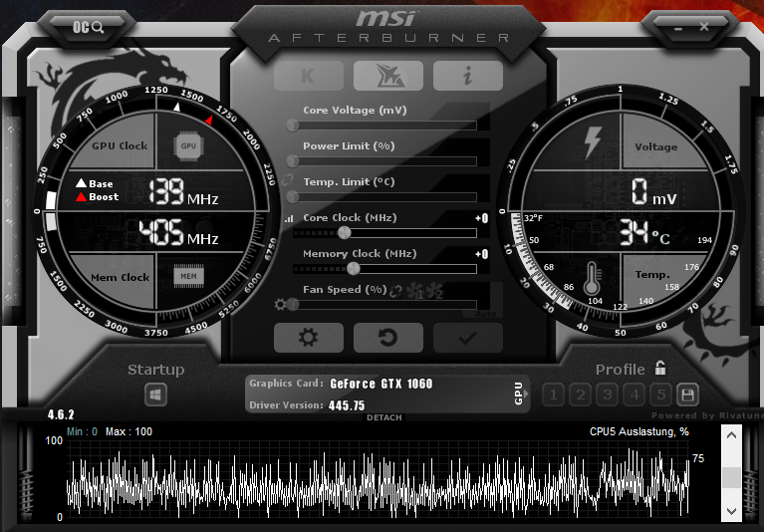Click the GPU chip icon in gauge
Image resolution: width=764 pixels, height=532 pixels.
pyautogui.click(x=188, y=145)
